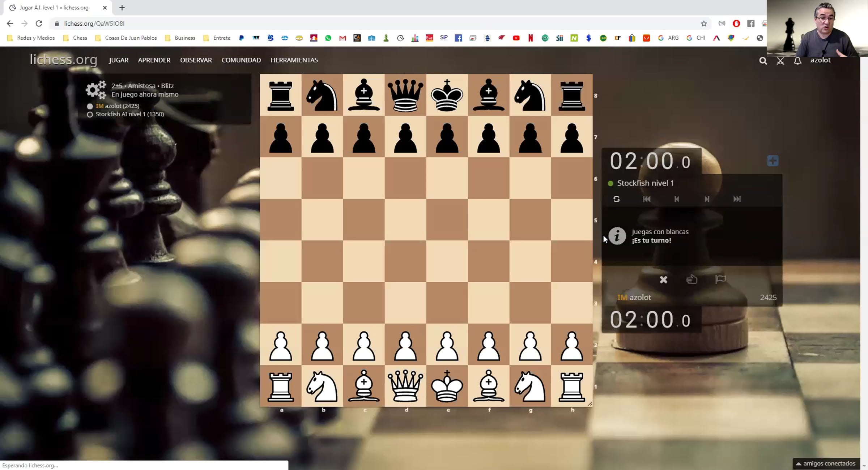Expand the amigos conectados panel
The height and width of the screenshot is (470, 868).
tap(826, 463)
